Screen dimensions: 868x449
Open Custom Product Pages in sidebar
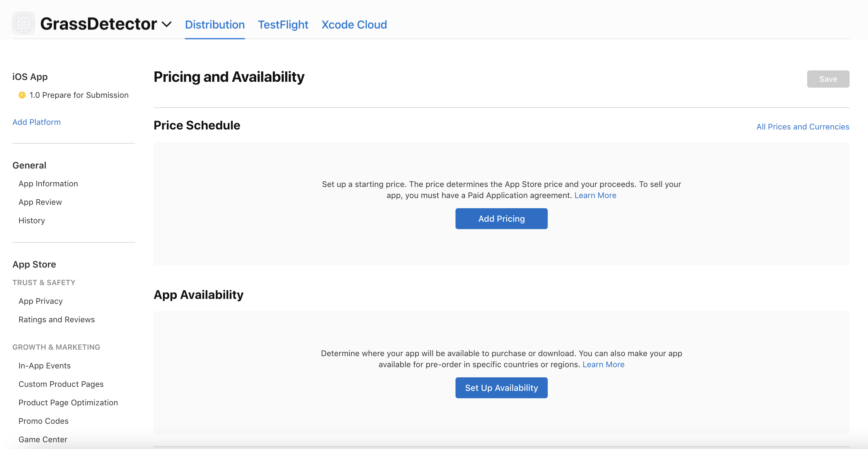coord(61,384)
